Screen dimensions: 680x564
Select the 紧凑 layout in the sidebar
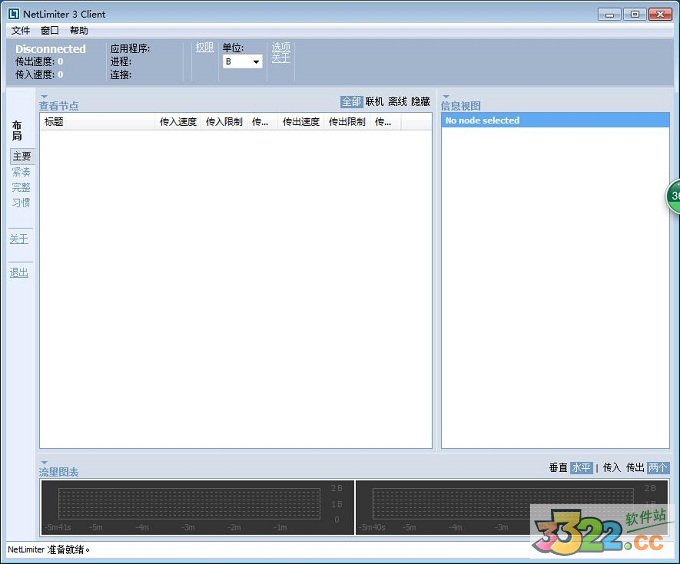(x=21, y=172)
